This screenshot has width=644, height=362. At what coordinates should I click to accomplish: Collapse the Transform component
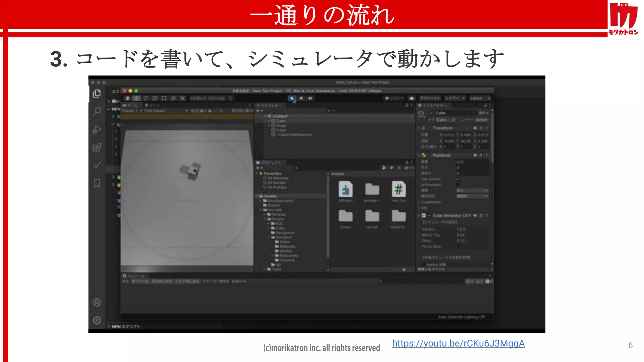419,128
